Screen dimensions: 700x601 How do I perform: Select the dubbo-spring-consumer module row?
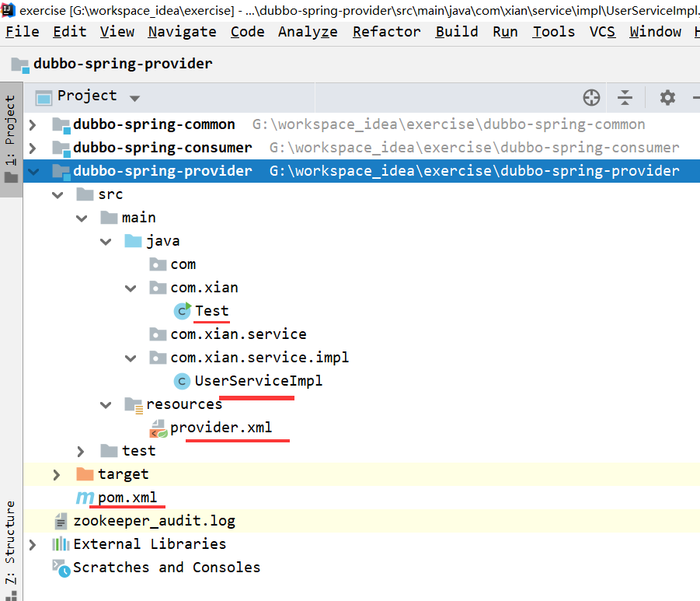(361, 148)
